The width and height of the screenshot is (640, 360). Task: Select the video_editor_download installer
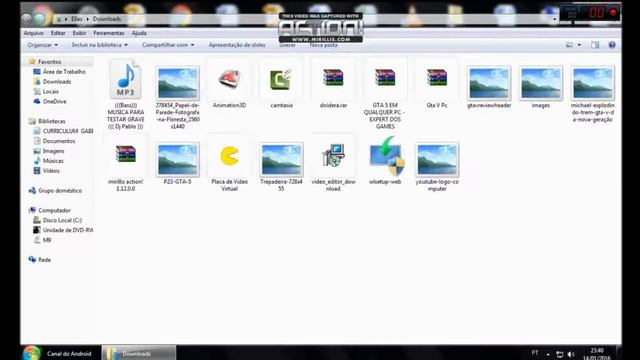click(333, 155)
